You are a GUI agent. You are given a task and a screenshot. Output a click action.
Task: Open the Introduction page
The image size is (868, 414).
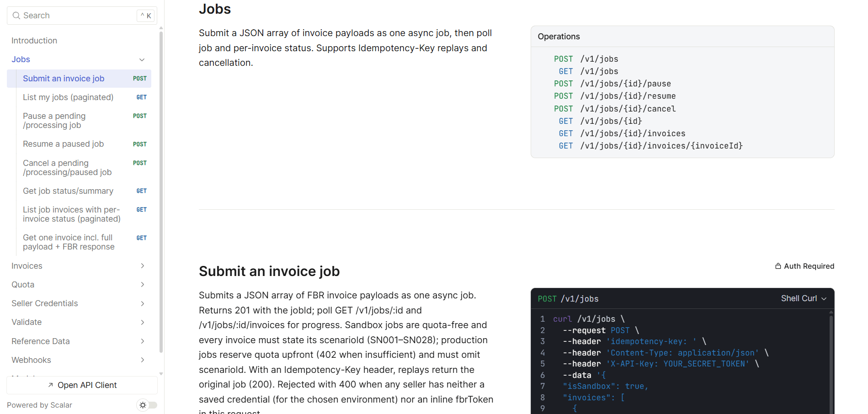[x=34, y=41]
